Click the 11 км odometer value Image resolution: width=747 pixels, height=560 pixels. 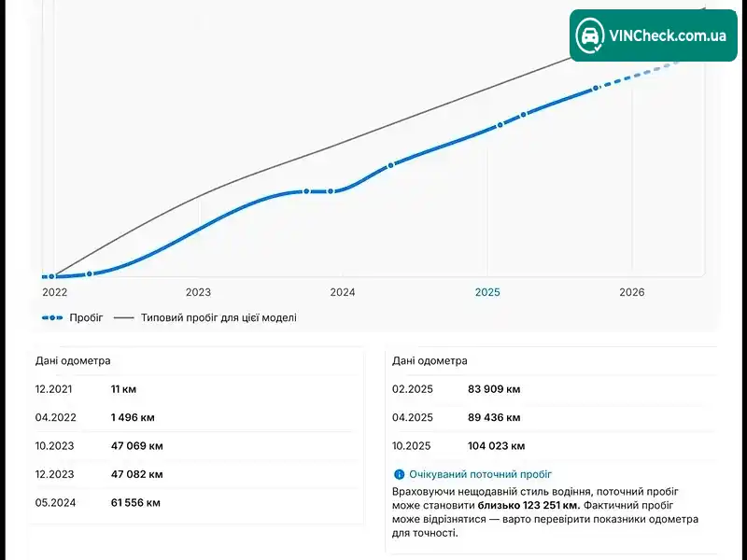tap(124, 389)
